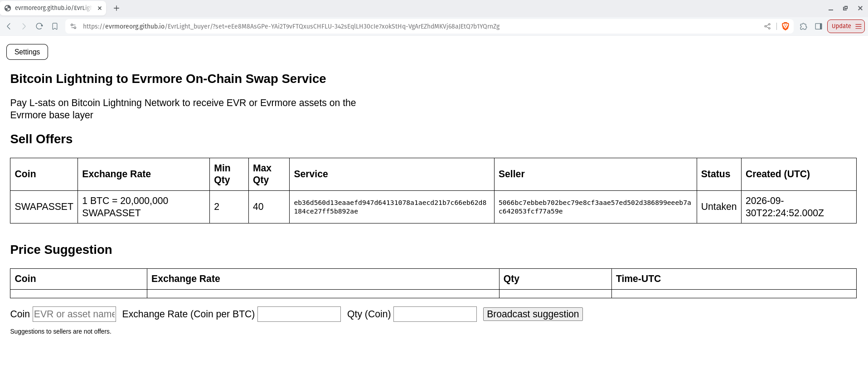Click the Exchange Rate (Coin per BTC) input
868x369 pixels.
299,314
